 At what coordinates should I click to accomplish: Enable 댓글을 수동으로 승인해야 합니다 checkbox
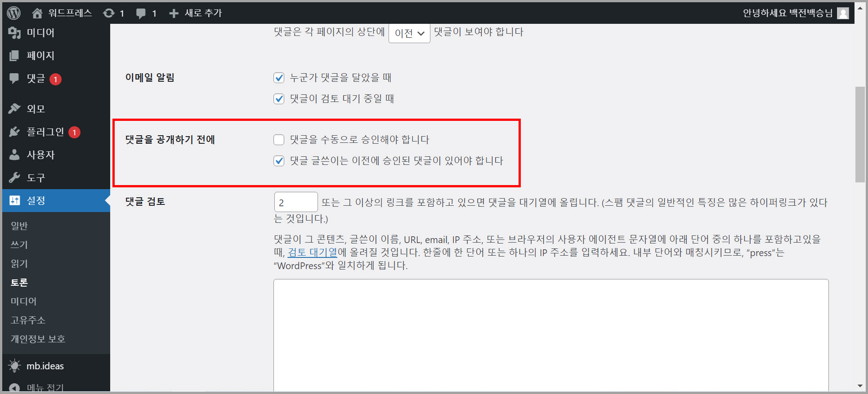point(279,140)
